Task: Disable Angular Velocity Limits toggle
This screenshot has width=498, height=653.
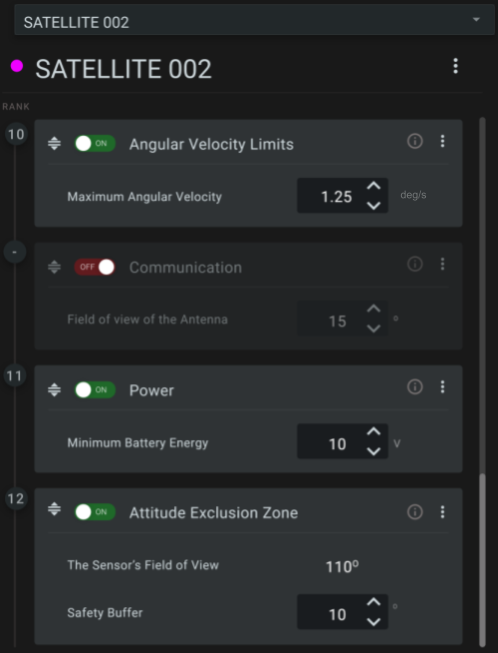Action: click(95, 144)
